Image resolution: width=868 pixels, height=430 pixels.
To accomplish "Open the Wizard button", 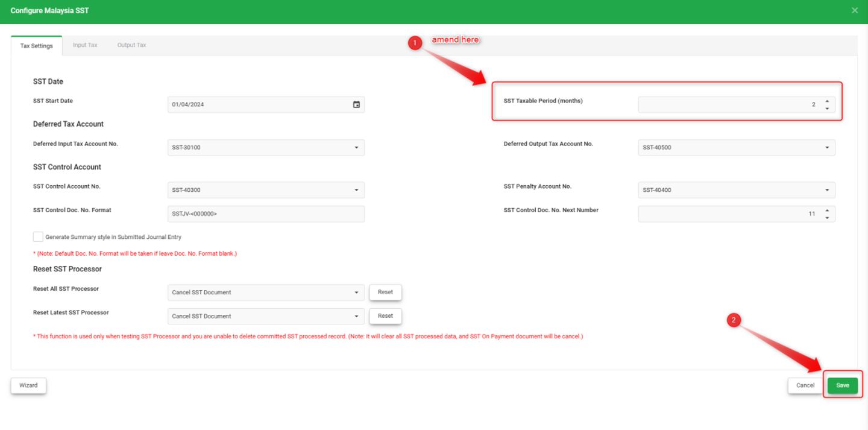I will pyautogui.click(x=28, y=385).
